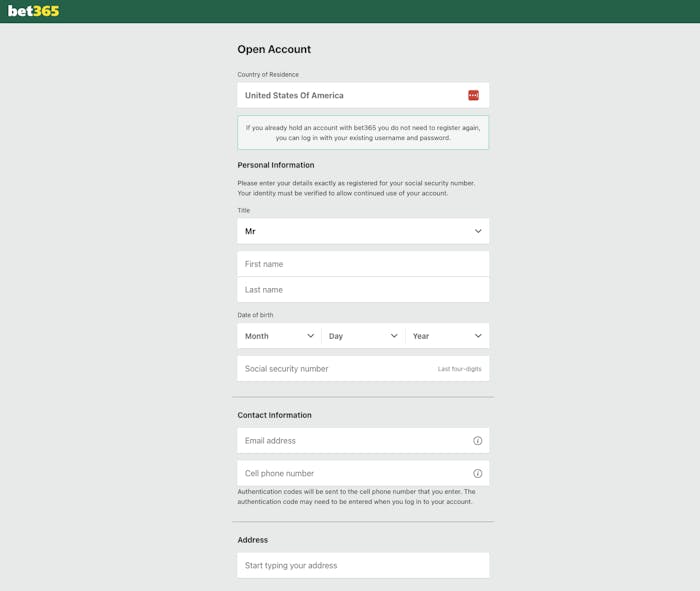
Task: Click the existing account notice box
Action: [x=363, y=133]
